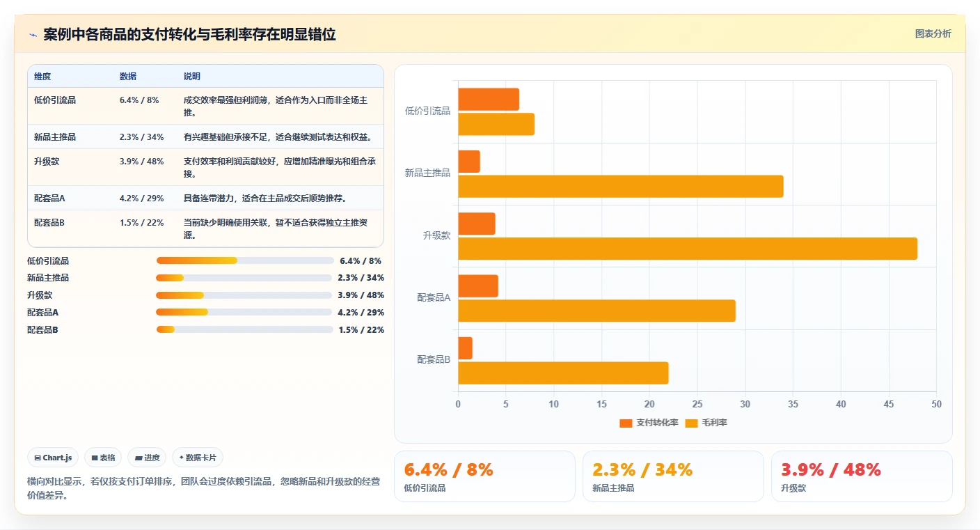Click the 图表分析 label in the header

click(x=933, y=34)
